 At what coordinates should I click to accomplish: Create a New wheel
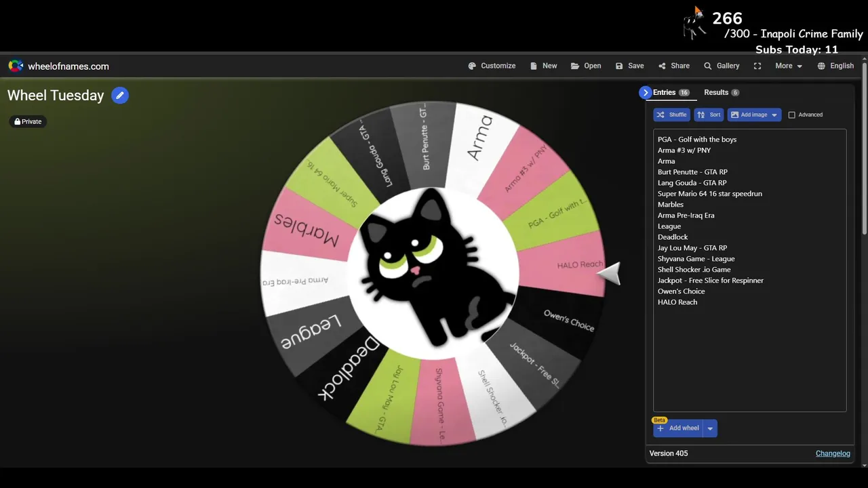[x=544, y=66]
